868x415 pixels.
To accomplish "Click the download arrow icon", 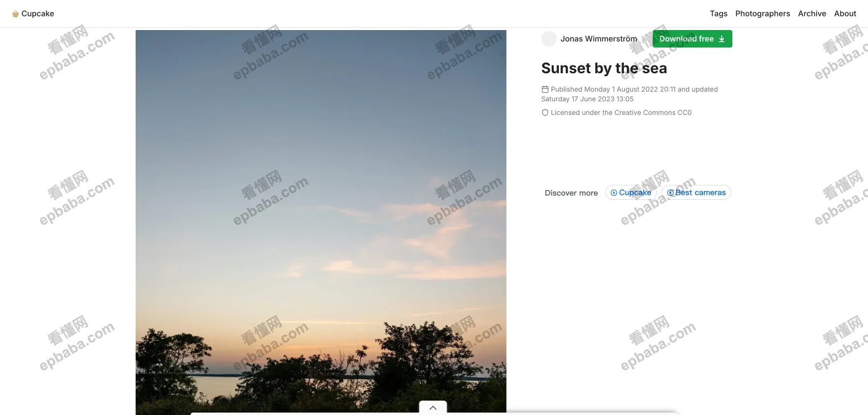I will [722, 39].
